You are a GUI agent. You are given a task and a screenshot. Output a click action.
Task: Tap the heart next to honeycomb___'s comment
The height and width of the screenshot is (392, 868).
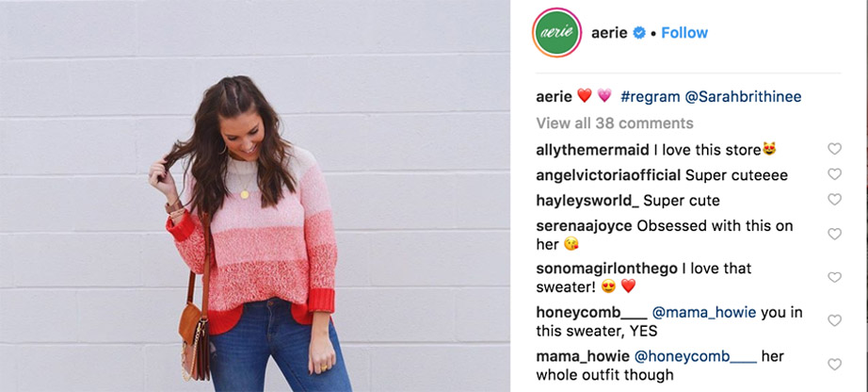click(834, 320)
